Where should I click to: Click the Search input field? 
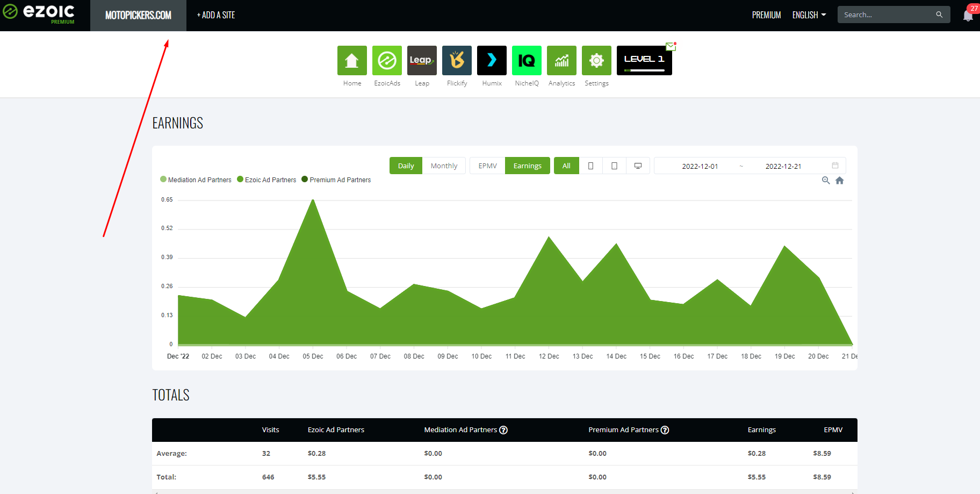pyautogui.click(x=887, y=15)
